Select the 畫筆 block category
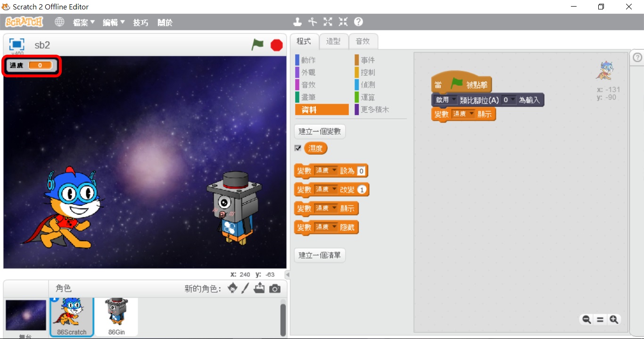 tap(322, 97)
